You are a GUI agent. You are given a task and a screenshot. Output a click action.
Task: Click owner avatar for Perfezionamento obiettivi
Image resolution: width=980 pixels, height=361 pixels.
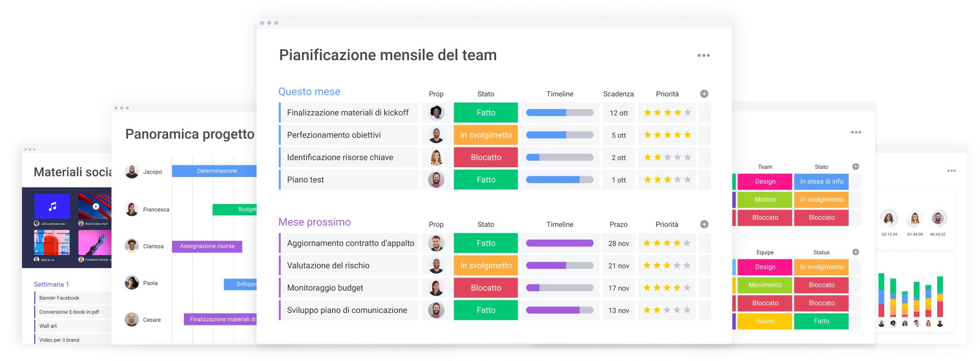click(436, 135)
